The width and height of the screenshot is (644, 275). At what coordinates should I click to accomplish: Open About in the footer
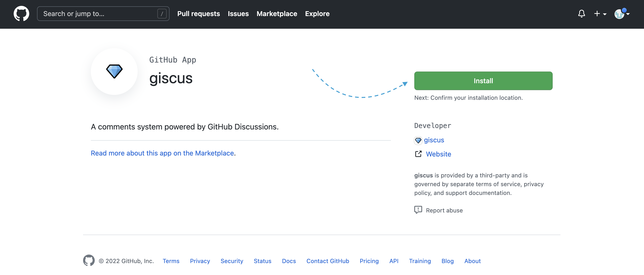473,261
